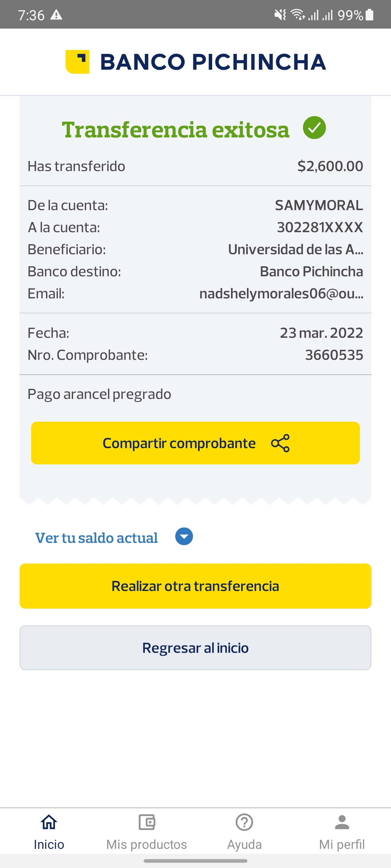This screenshot has height=868, width=391.
Task: Tap the truncated Beneficiario name value
Action: (x=295, y=250)
